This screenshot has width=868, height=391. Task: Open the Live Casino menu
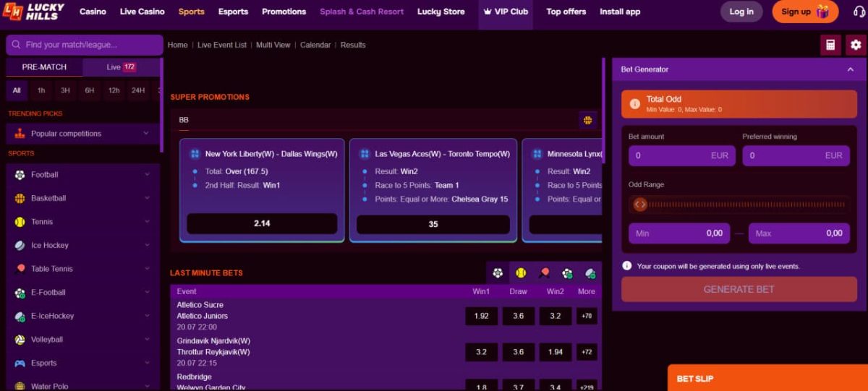142,12
